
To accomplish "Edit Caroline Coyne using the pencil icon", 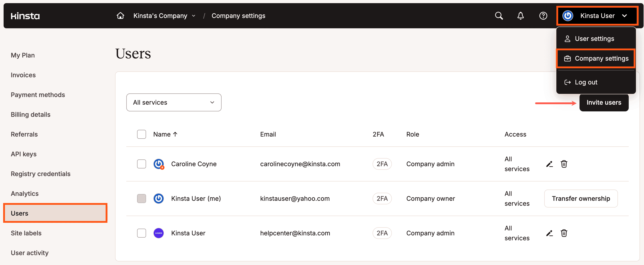I will click(549, 164).
